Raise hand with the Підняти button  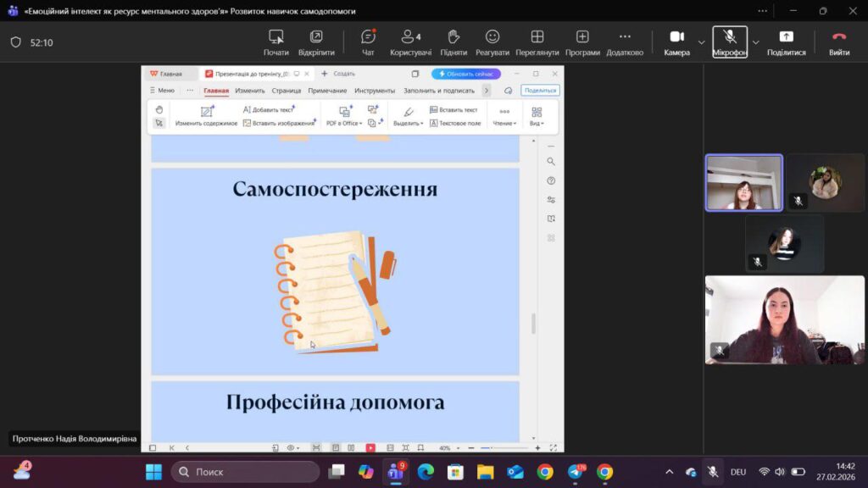(453, 42)
